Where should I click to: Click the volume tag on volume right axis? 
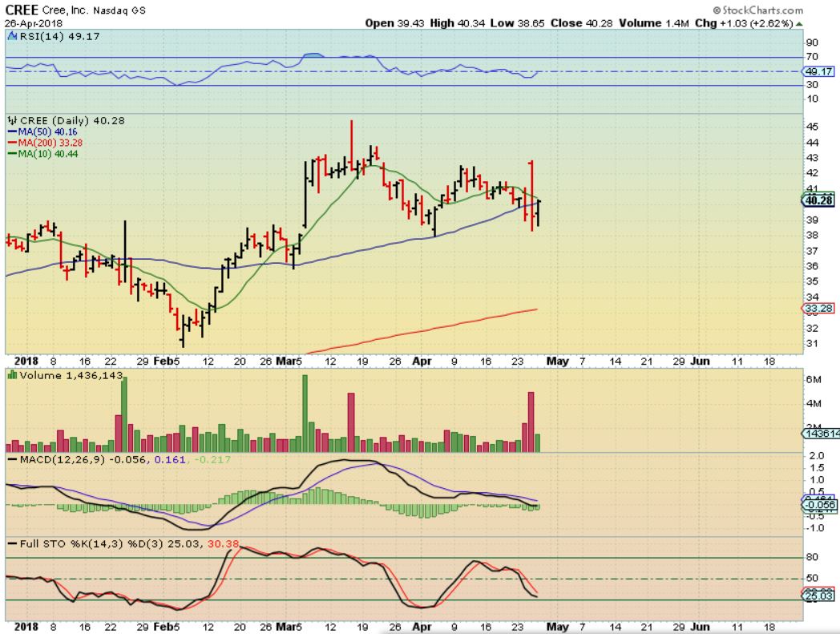(x=821, y=434)
